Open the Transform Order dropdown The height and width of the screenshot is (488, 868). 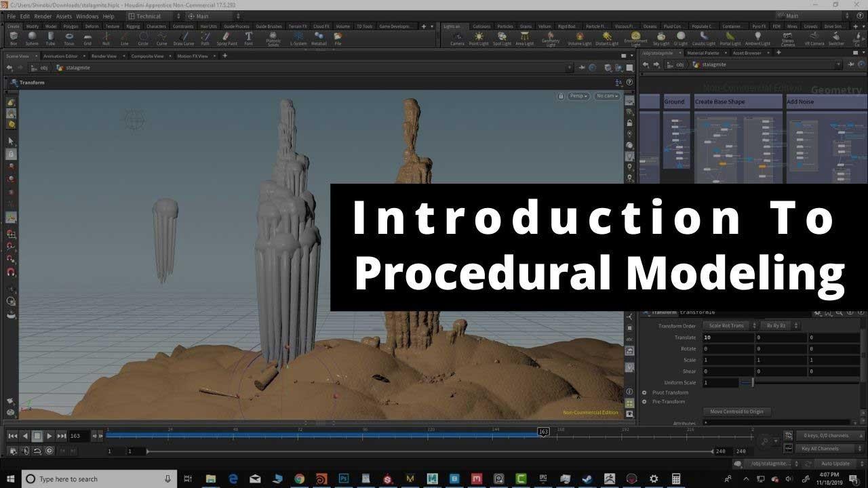point(730,326)
